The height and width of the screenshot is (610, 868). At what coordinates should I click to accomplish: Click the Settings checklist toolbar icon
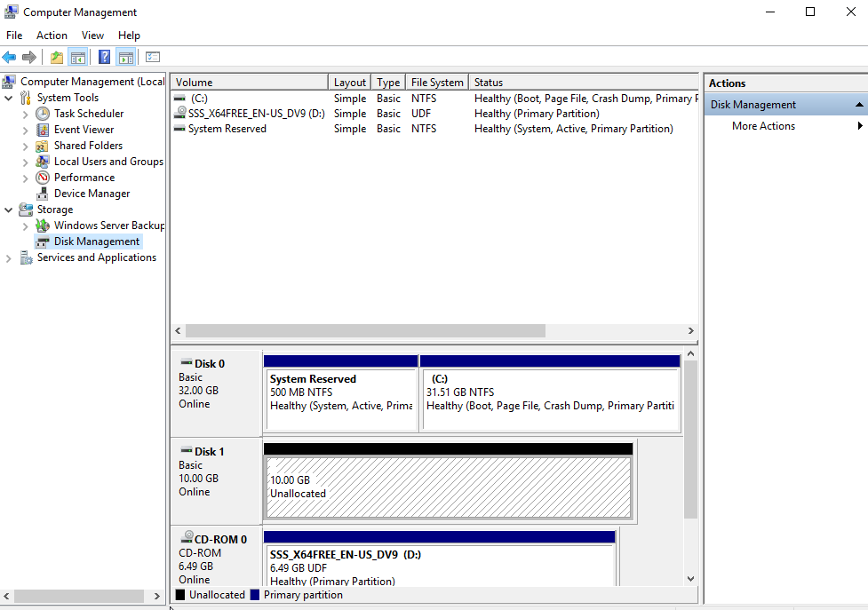(153, 58)
